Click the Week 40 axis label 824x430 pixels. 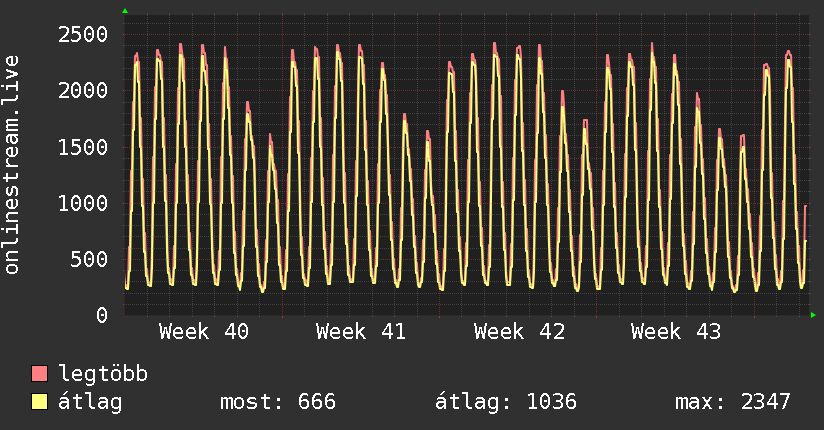coord(204,332)
